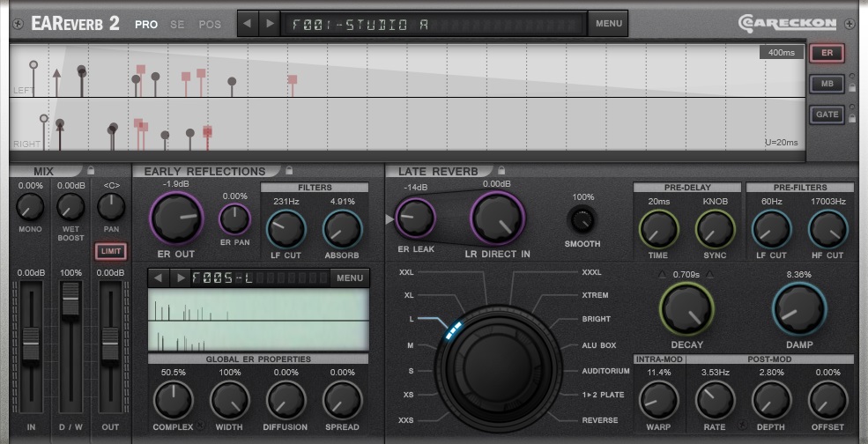The image size is (868, 444).
Task: Click the lock icon beside the MB button
Action: coord(852,87)
